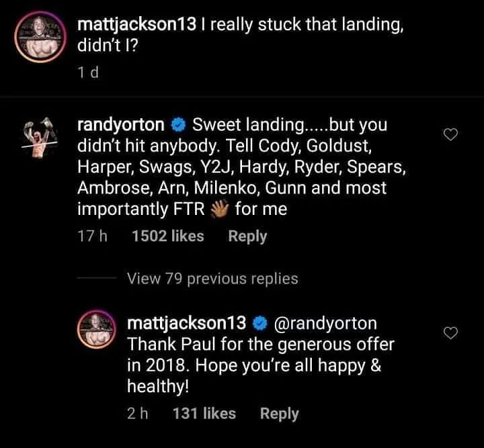Expand View 79 previous replies

[212, 278]
